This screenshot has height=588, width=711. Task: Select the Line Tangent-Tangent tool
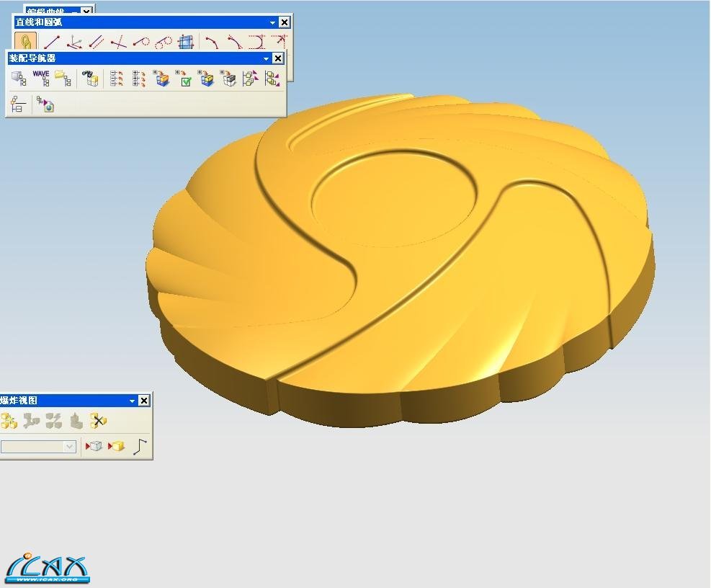[x=164, y=43]
